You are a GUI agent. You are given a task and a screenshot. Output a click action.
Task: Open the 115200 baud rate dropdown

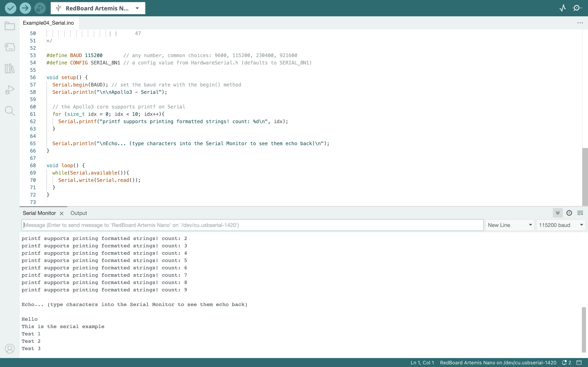[x=561, y=225]
